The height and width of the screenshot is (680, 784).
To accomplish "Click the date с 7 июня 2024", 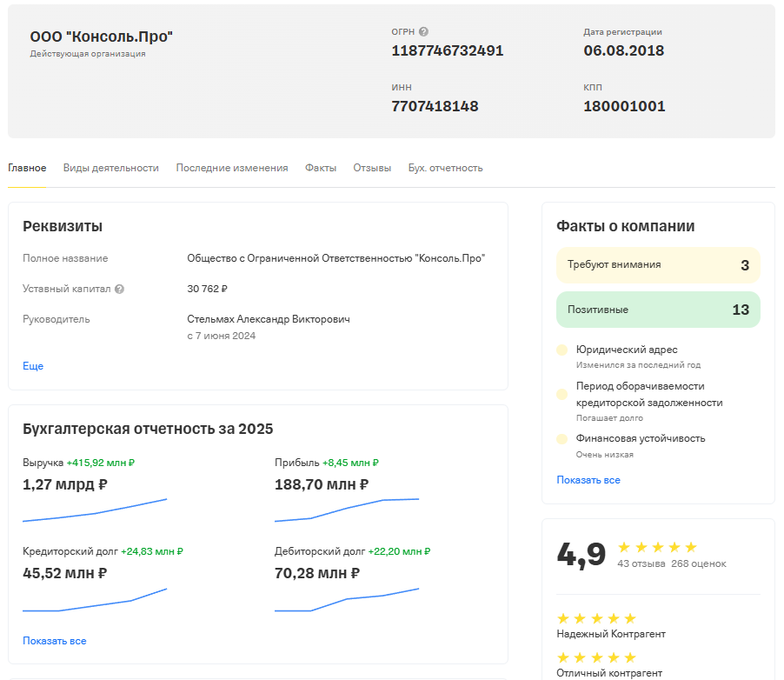I will pyautogui.click(x=221, y=336).
